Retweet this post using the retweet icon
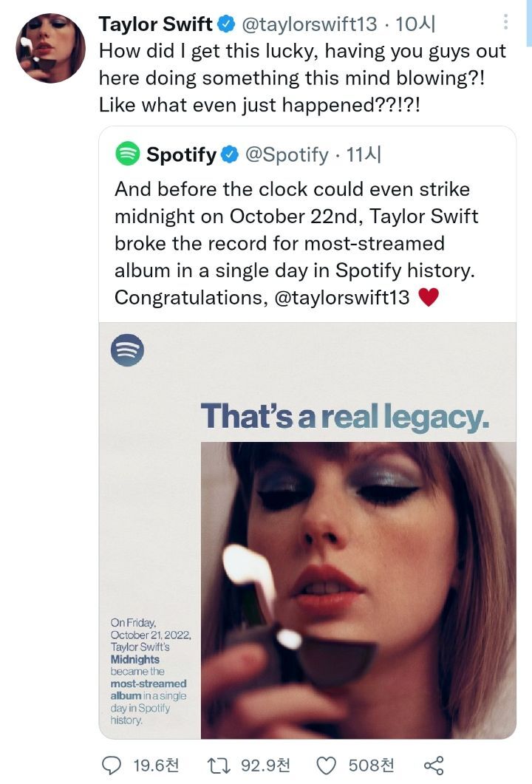Image resolution: width=532 pixels, height=784 pixels. pyautogui.click(x=220, y=765)
